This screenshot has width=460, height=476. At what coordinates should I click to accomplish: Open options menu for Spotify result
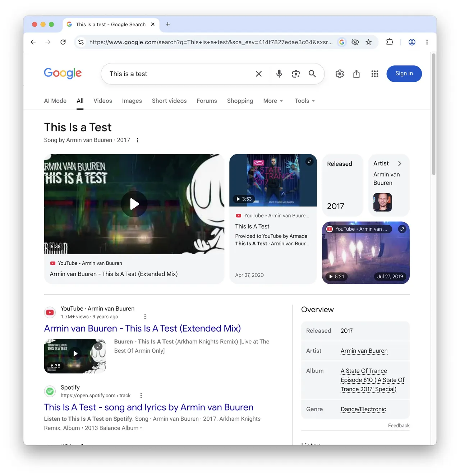tap(141, 396)
